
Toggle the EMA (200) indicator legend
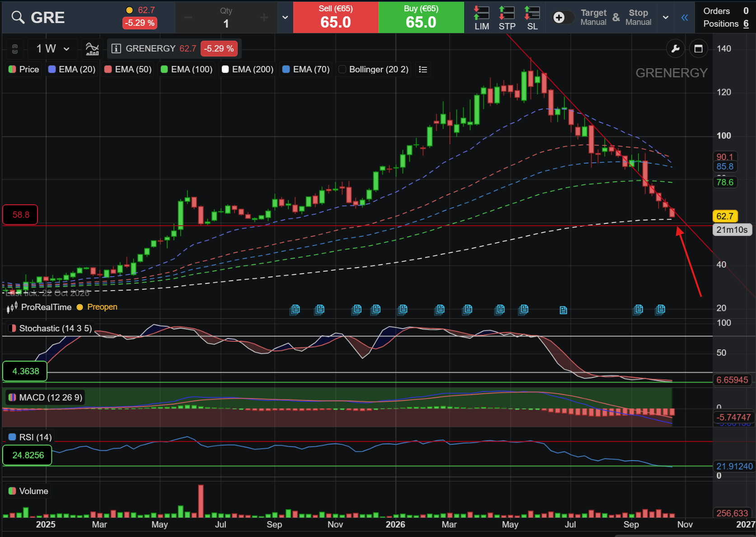click(248, 69)
